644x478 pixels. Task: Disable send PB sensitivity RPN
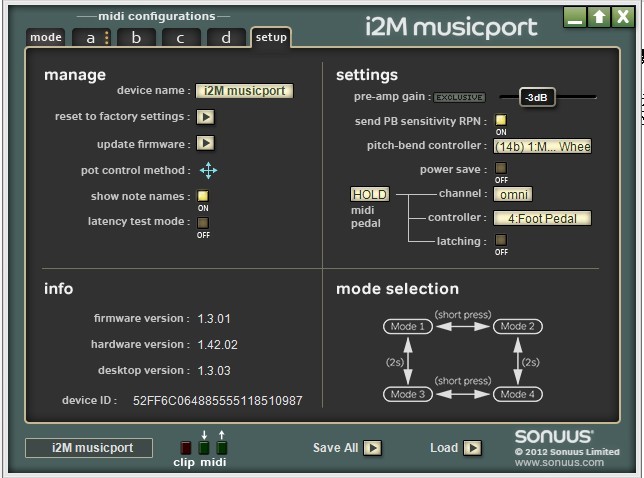tap(501, 120)
